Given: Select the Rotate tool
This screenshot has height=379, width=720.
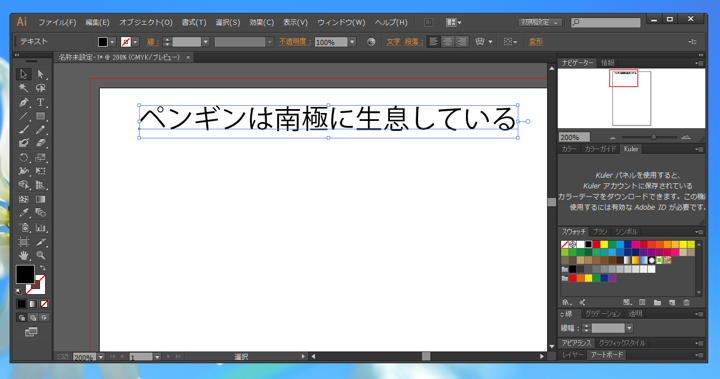Looking at the screenshot, I should coord(23,158).
